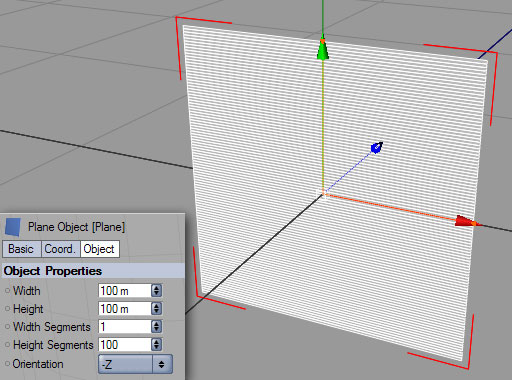Image resolution: width=512 pixels, height=380 pixels.
Task: Click the Width Segments value field
Action: 125,327
